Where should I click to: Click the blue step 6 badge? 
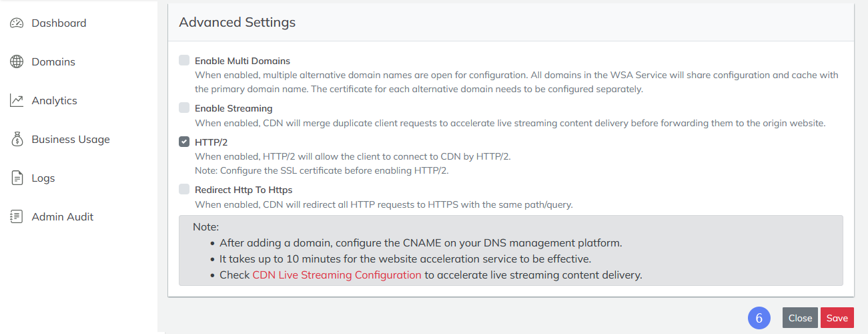[759, 318]
